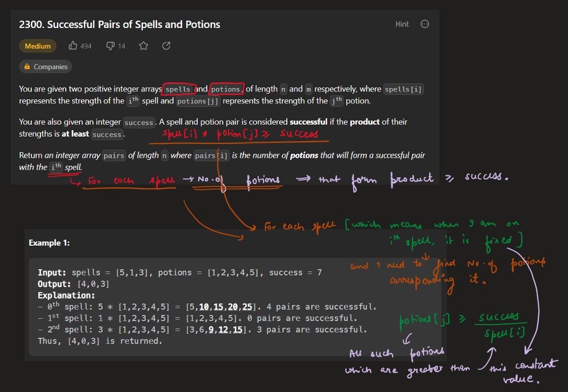This screenshot has height=392, width=568.
Task: Click the problem title Successful Pairs of Spells and Potions
Action: tap(119, 25)
